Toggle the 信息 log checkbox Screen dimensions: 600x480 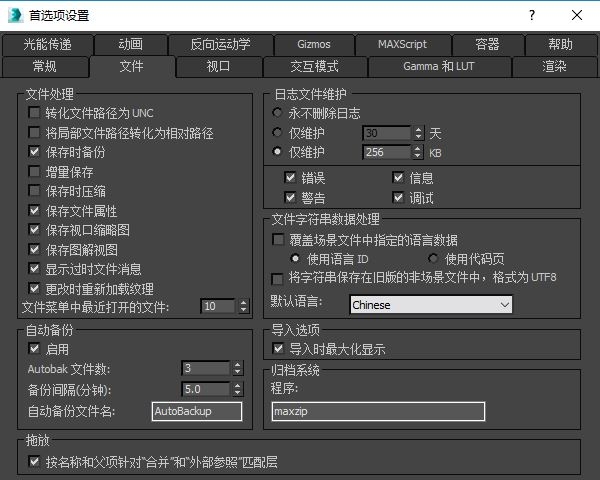tap(398, 178)
